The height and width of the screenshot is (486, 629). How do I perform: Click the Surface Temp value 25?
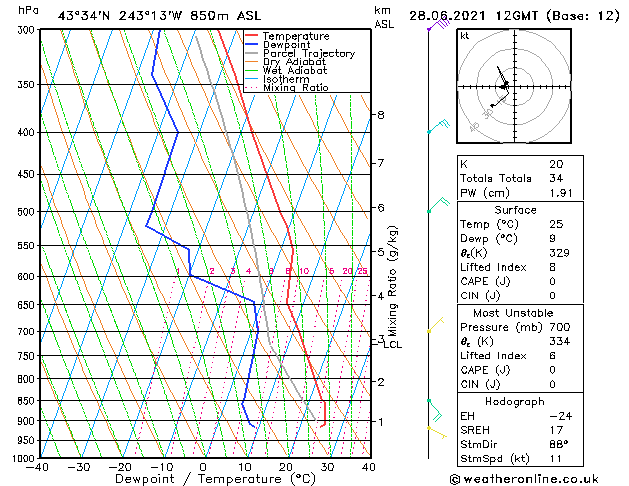556,224
